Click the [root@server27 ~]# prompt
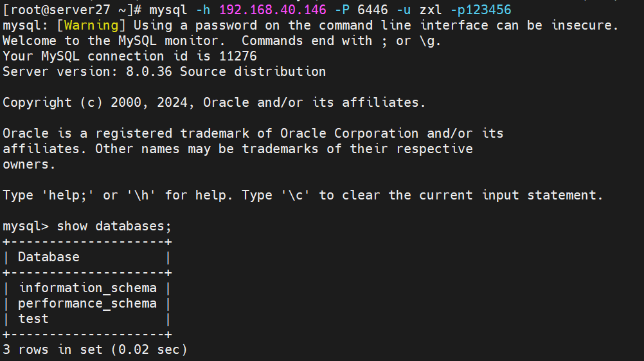Screen dimensions: 644x361 [72, 10]
